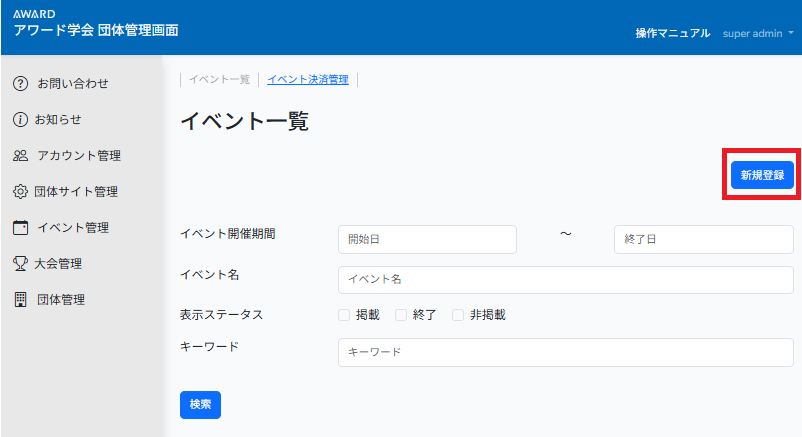The width and height of the screenshot is (802, 437).
Task: Click the 検索 search button
Action: click(200, 405)
